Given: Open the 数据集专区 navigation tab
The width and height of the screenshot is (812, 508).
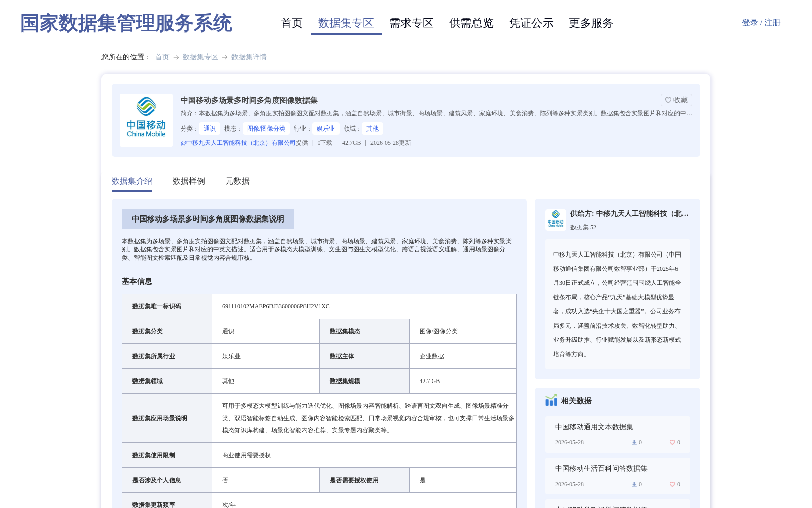Looking at the screenshot, I should point(346,23).
